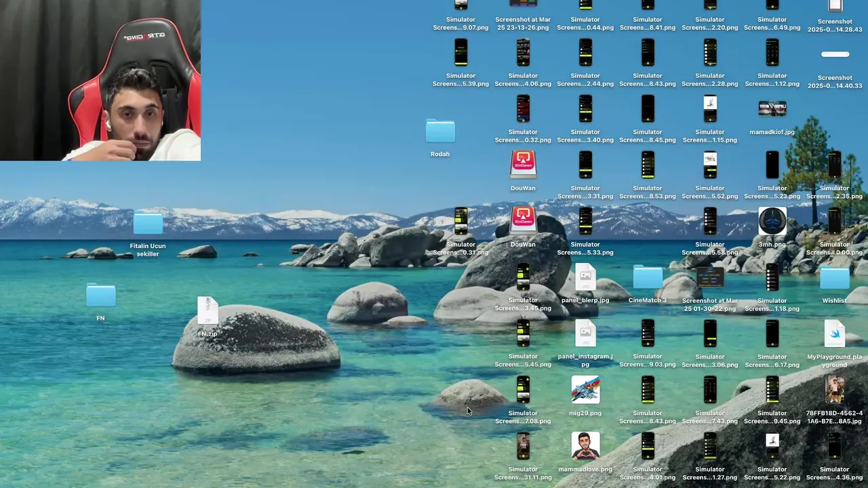Select Simulator Screens...5.45.png file
The height and width of the screenshot is (488, 868).
click(x=523, y=333)
